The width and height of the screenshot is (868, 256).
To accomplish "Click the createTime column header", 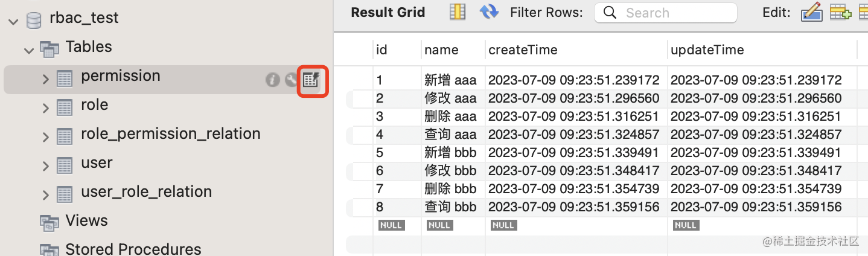I will tap(523, 50).
